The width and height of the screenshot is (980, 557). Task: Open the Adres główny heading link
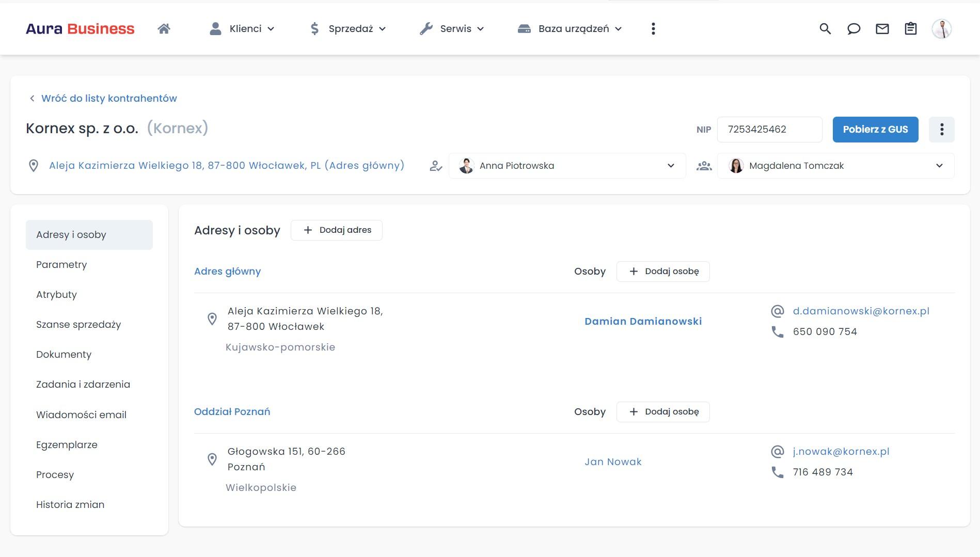(227, 272)
